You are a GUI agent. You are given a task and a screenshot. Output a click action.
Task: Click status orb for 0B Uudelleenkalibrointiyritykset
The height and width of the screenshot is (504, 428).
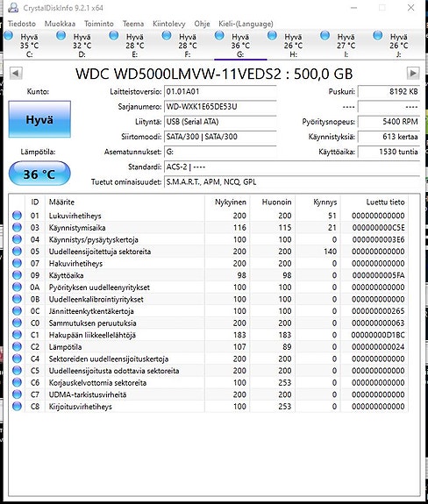pos(17,299)
